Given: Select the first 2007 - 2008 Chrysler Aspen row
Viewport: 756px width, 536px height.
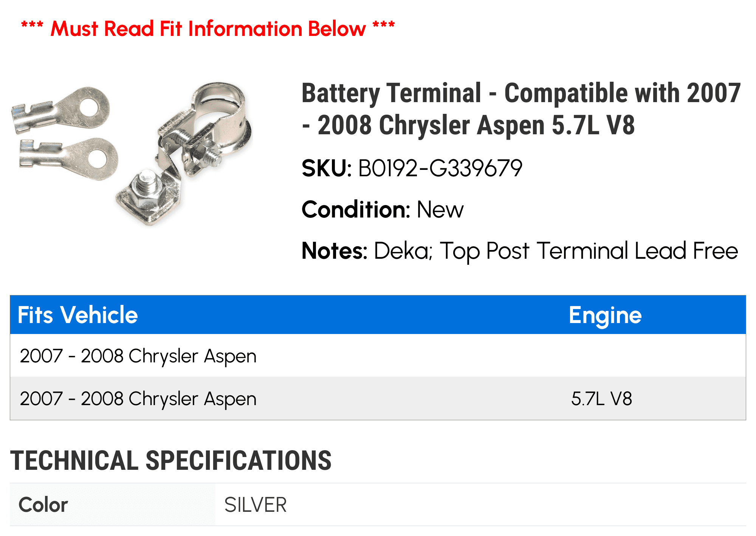Looking at the screenshot, I should point(378,356).
